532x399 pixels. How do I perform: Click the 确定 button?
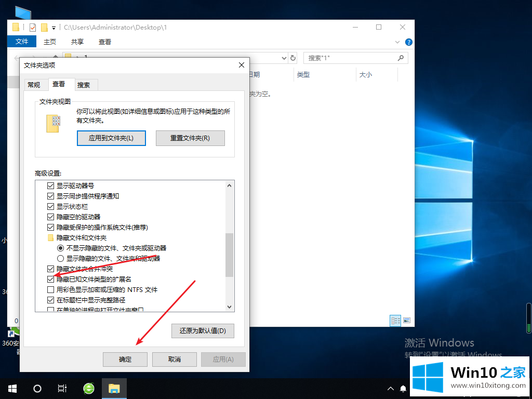coord(125,360)
